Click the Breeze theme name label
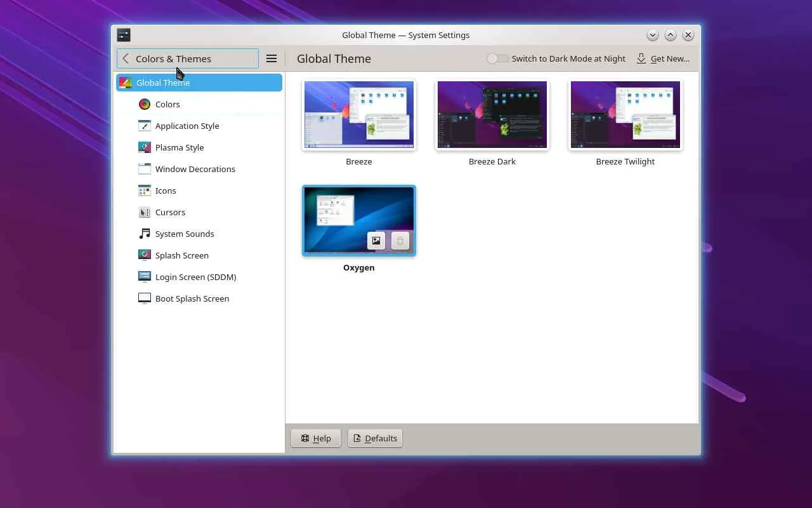Screen dimensions: 812x508 tap(359, 161)
